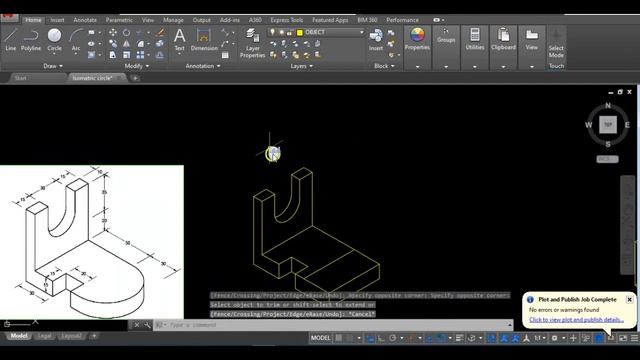The height and width of the screenshot is (360, 640).
Task: Expand the Draw panel dropdown
Action: pos(53,66)
